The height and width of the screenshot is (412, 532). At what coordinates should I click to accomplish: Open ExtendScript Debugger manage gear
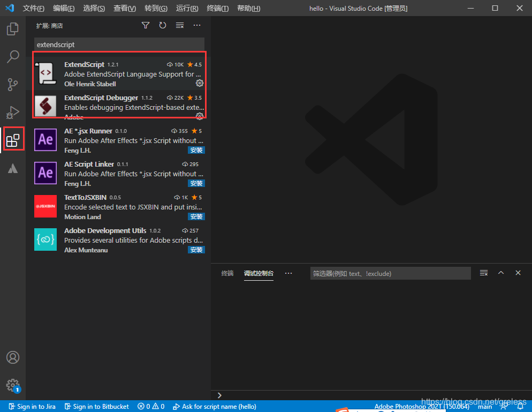[200, 116]
